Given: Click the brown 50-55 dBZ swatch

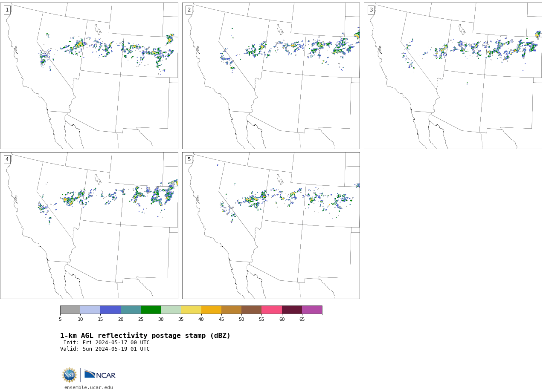Looking at the screenshot, I should (x=251, y=310).
